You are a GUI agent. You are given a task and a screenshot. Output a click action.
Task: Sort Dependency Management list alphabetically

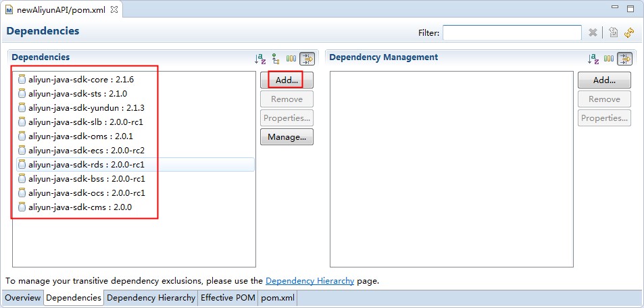tap(593, 59)
